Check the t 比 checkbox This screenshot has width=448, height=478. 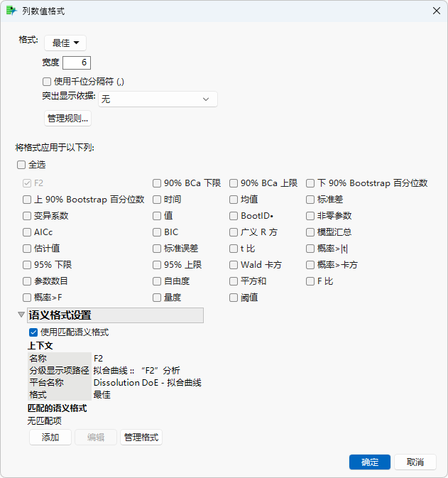[x=234, y=249]
